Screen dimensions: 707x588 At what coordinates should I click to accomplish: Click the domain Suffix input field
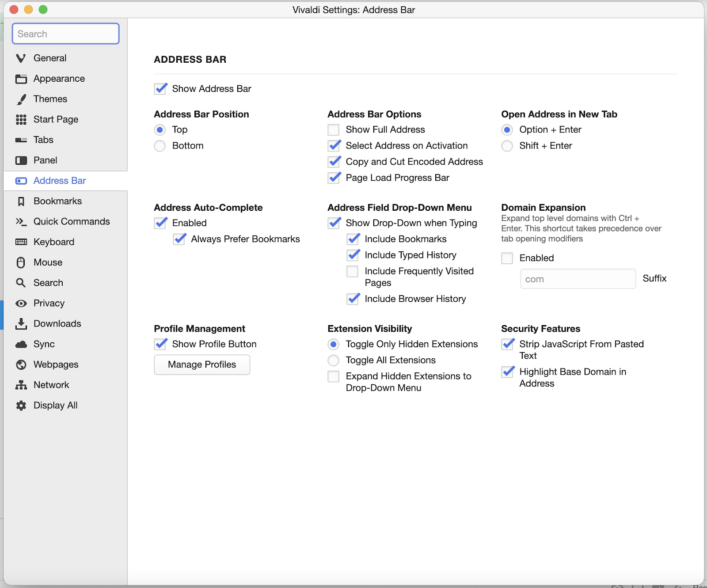tap(578, 279)
